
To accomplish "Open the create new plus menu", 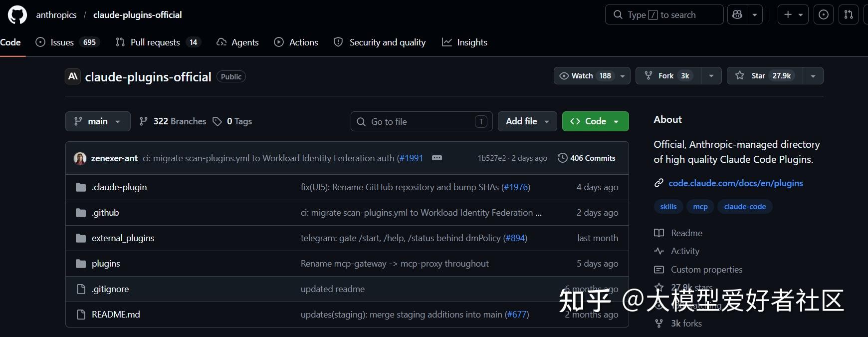I will pos(793,14).
